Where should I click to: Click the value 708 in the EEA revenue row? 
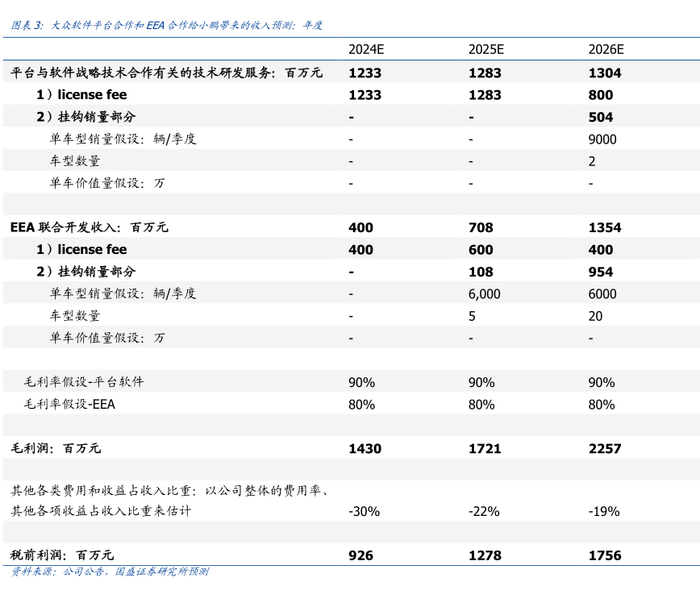481,227
